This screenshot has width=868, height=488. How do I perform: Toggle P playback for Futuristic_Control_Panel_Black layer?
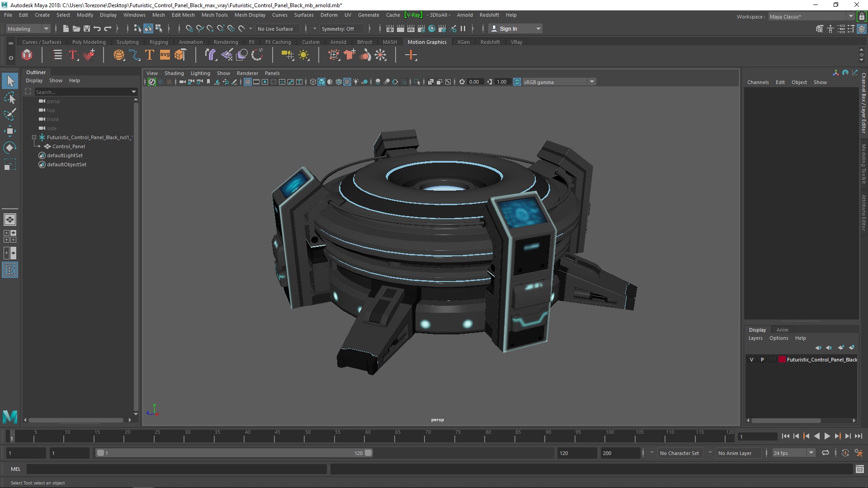[762, 359]
